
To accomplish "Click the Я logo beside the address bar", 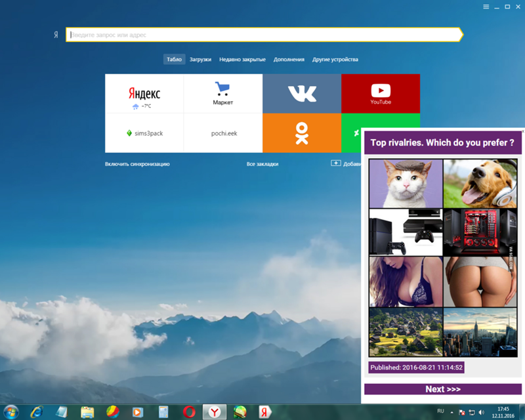I will 56,35.
